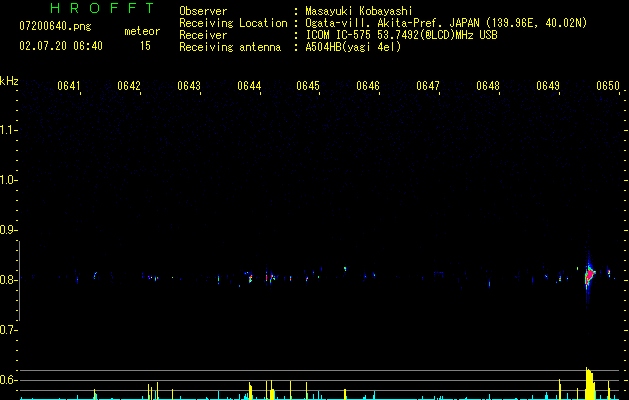This screenshot has height=400, width=629.
Task: Click the 0643 time axis marker
Action: tap(189, 86)
